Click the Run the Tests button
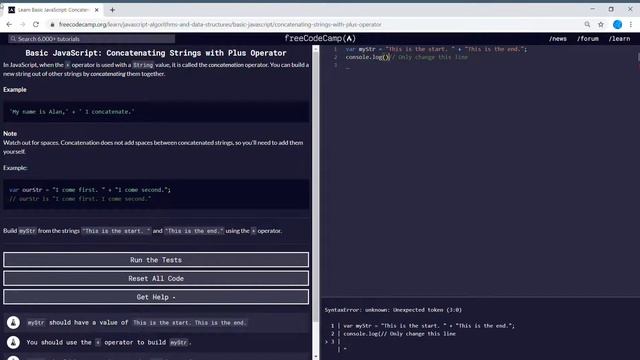This screenshot has height=360, width=640. tap(156, 260)
